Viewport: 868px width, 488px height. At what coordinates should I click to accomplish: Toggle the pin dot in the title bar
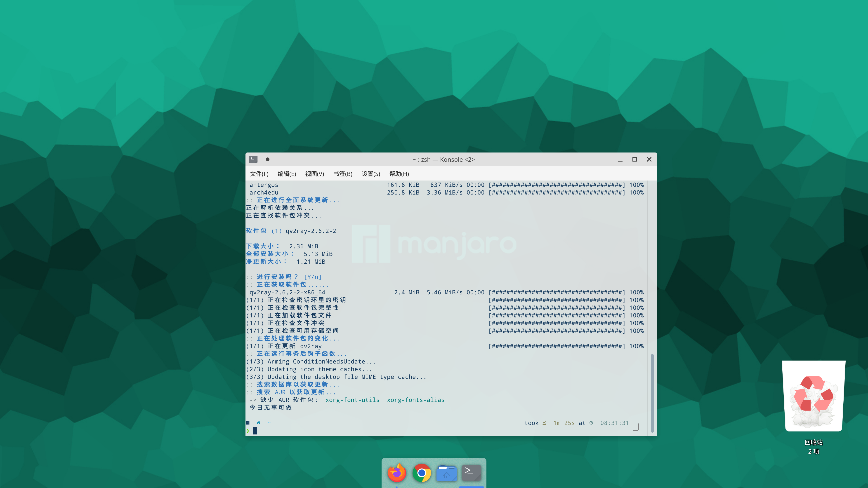[268, 159]
